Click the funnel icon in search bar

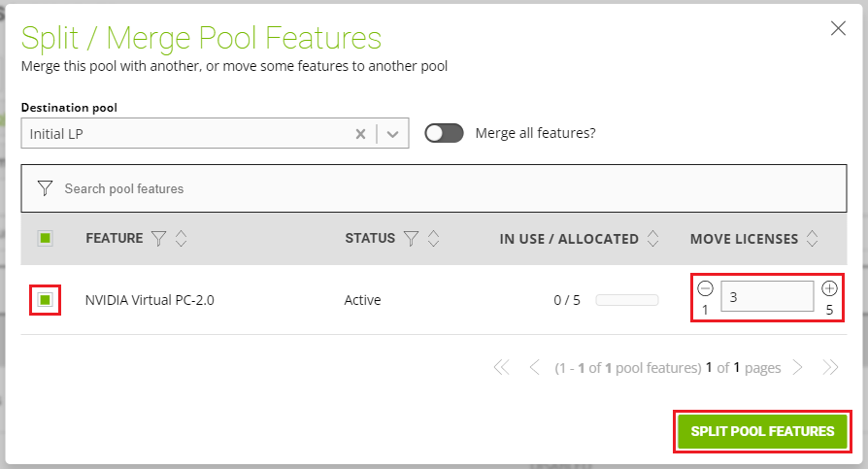pyautogui.click(x=45, y=188)
